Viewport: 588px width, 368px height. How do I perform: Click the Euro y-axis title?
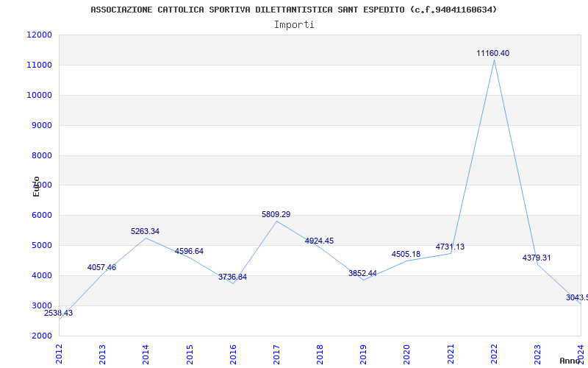click(x=36, y=186)
